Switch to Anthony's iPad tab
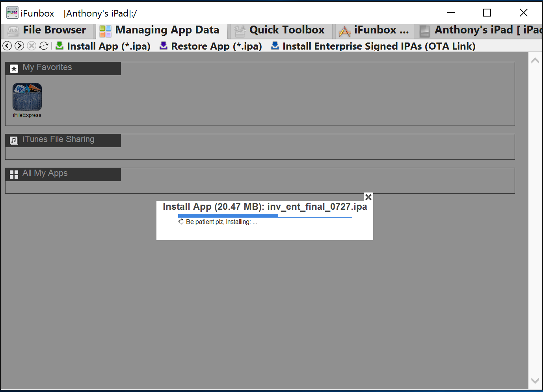Screen dimensions: 543x392 point(480,30)
